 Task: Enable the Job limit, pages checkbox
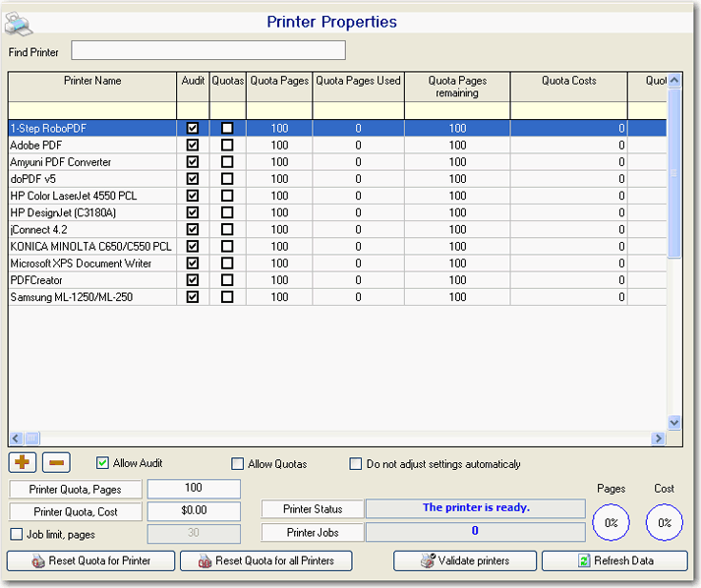(16, 534)
